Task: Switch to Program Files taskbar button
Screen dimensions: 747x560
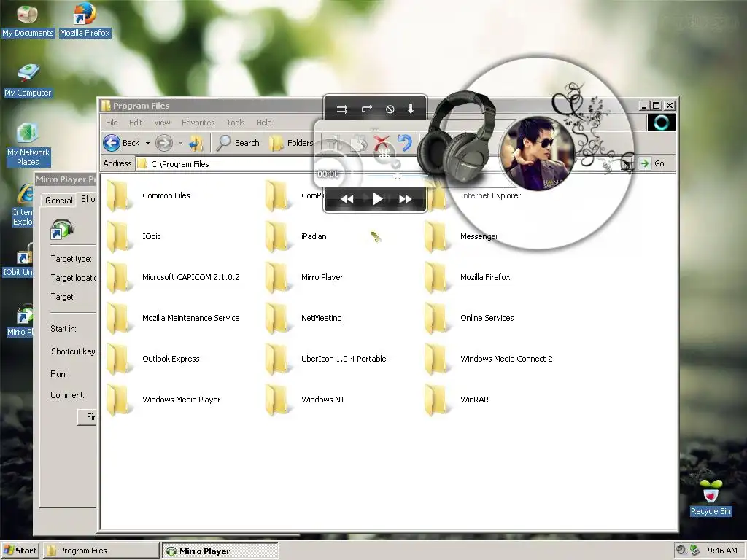Action: click(101, 551)
